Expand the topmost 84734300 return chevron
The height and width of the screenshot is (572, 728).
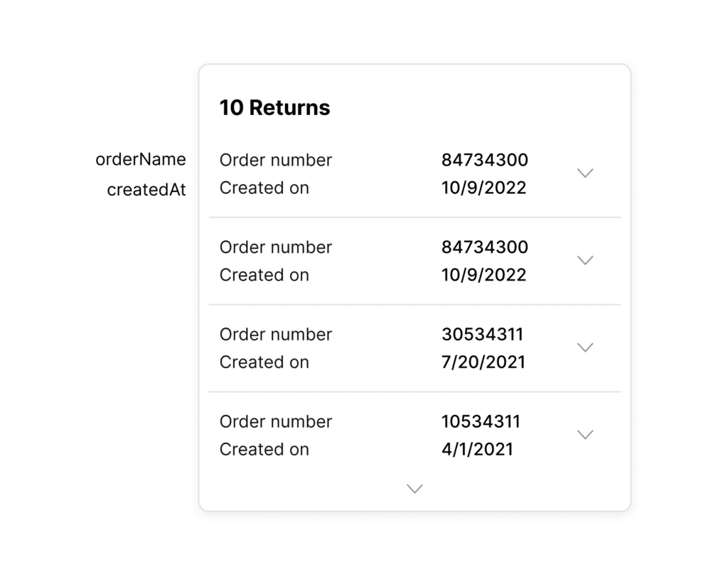[585, 173]
